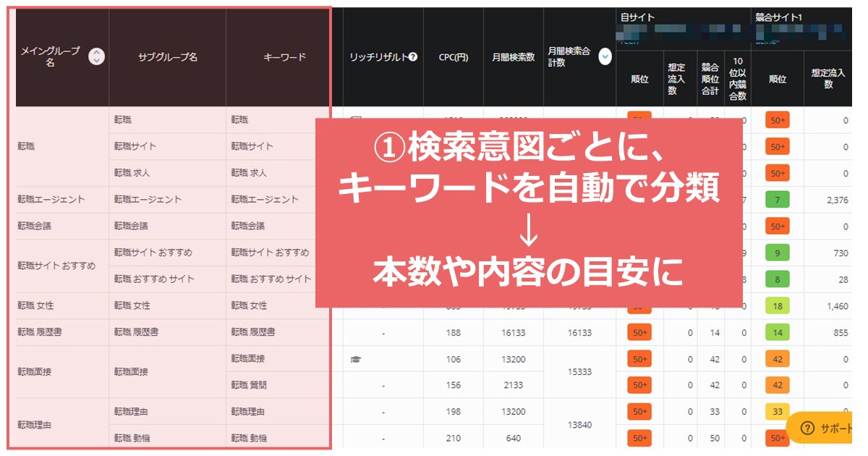Screen dimensions: 868x456
Task: Select the green rank 8 badge
Action: coord(777,279)
